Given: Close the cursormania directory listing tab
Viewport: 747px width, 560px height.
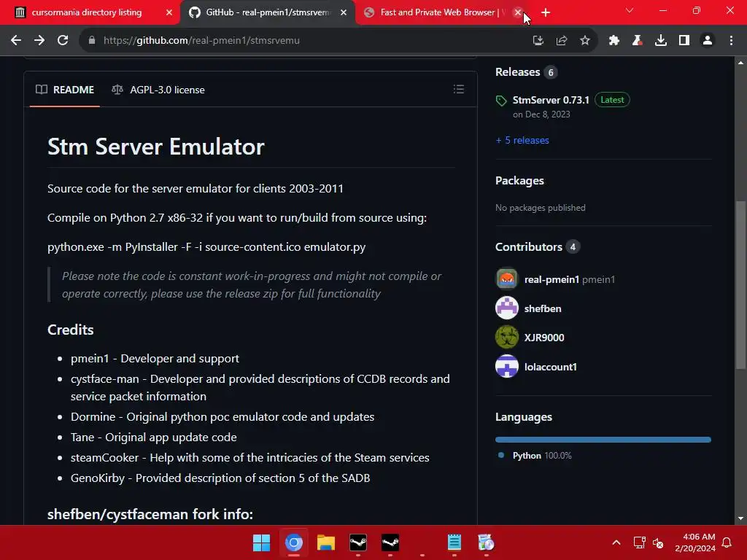Looking at the screenshot, I should tap(169, 12).
